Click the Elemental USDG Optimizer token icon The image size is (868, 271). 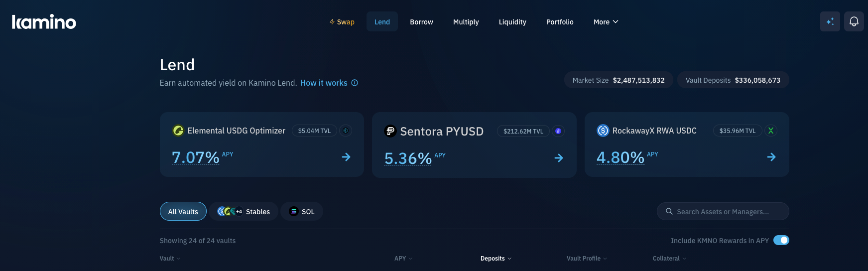coord(178,131)
